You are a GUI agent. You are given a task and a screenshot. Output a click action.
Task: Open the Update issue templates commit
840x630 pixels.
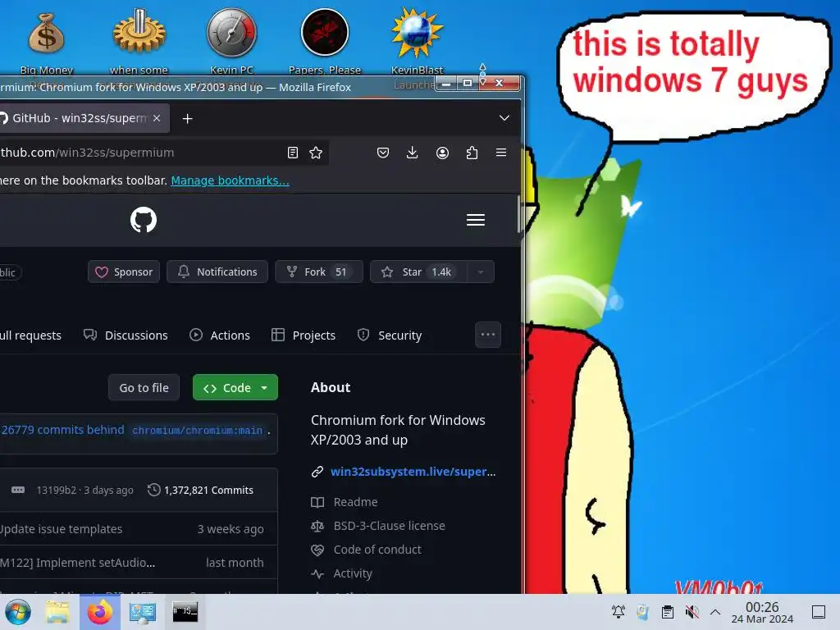click(x=61, y=529)
